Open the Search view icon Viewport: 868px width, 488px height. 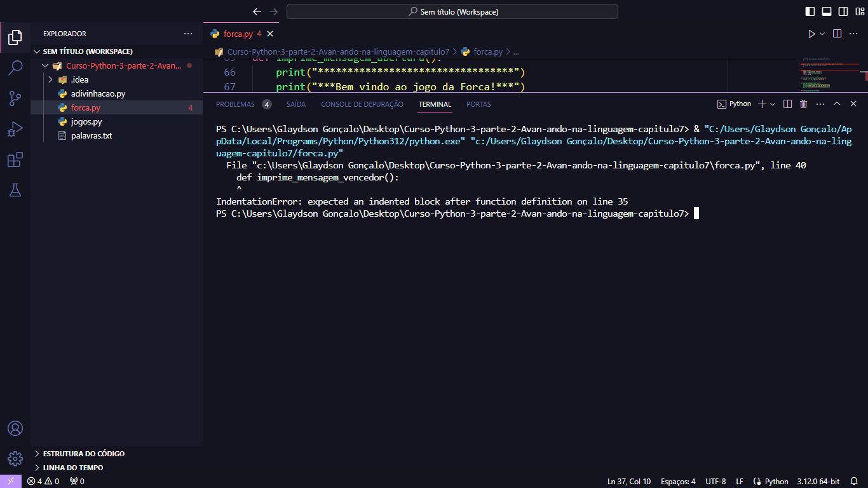tap(15, 67)
